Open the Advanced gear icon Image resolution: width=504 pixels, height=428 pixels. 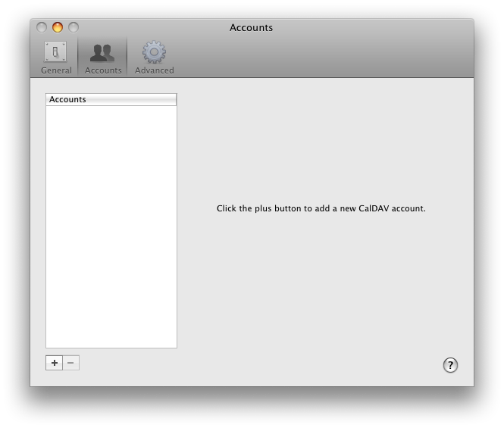[x=154, y=52]
